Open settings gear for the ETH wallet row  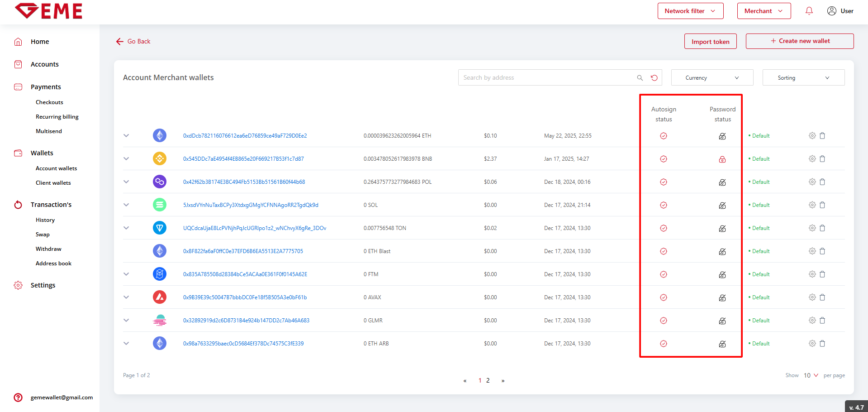point(812,136)
